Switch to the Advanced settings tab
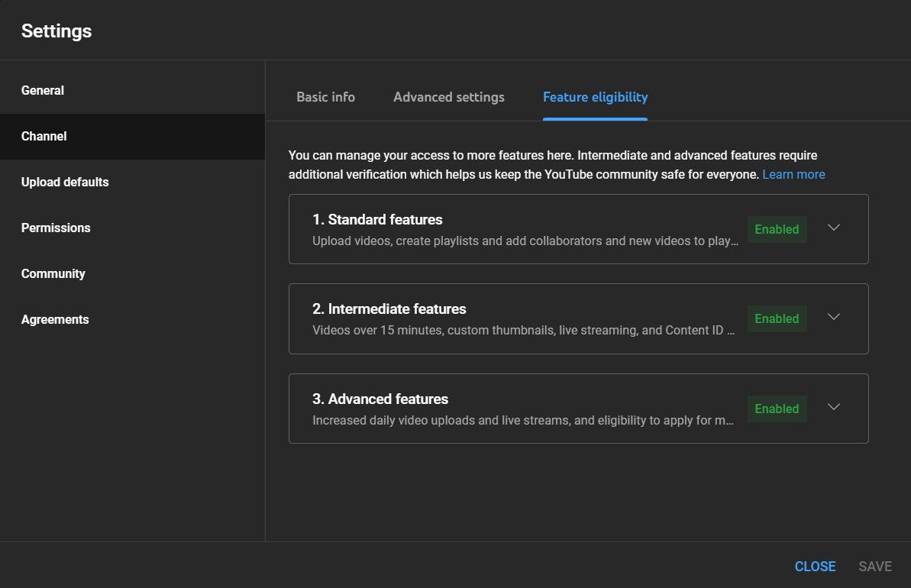 pos(448,97)
